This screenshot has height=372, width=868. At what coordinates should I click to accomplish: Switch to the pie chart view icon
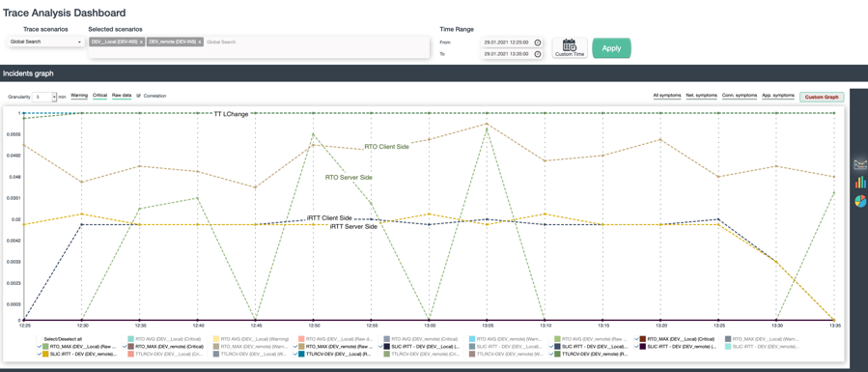click(860, 201)
